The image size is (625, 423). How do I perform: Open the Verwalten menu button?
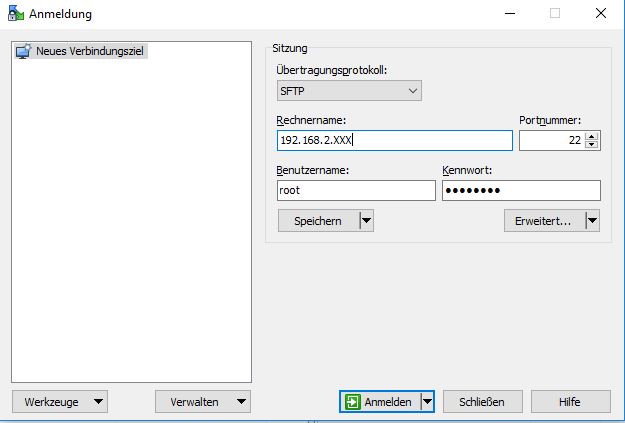[203, 401]
